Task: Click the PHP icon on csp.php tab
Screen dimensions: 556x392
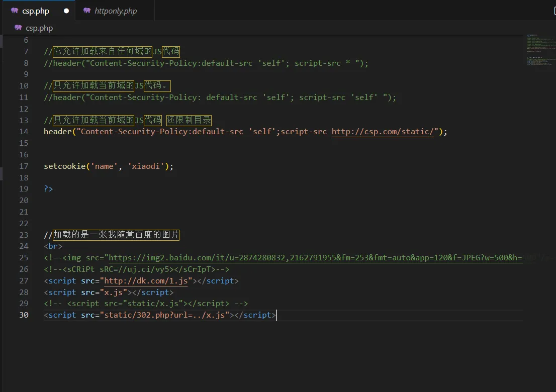Action: pyautogui.click(x=15, y=11)
